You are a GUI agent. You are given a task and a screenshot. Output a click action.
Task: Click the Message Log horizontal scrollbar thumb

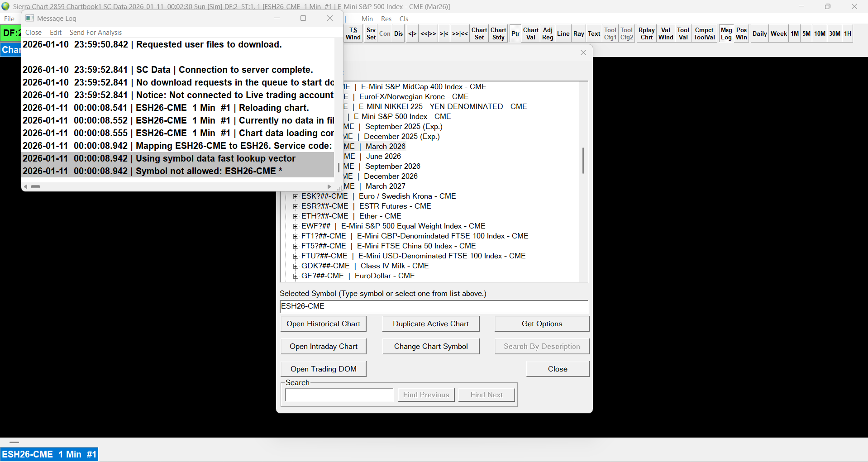[35, 186]
